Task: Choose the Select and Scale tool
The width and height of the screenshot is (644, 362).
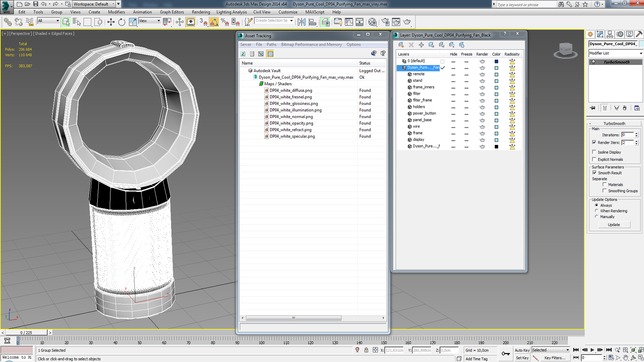Action: coord(132,22)
